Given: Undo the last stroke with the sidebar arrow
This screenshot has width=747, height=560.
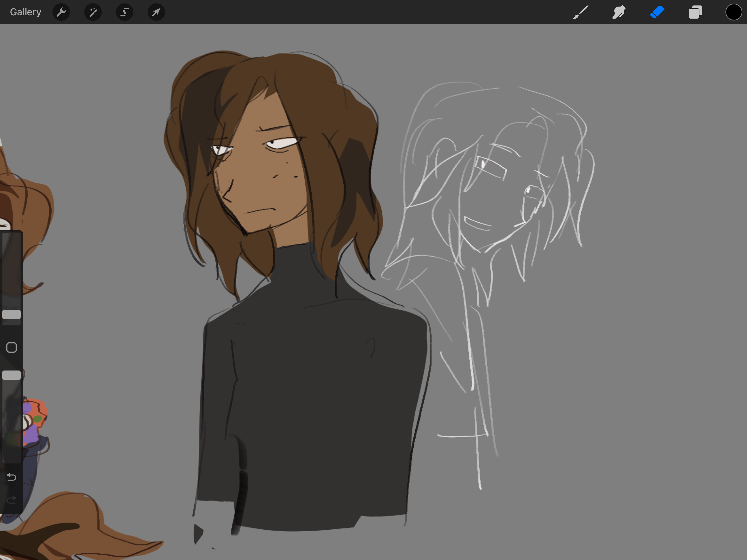Looking at the screenshot, I should tap(11, 477).
